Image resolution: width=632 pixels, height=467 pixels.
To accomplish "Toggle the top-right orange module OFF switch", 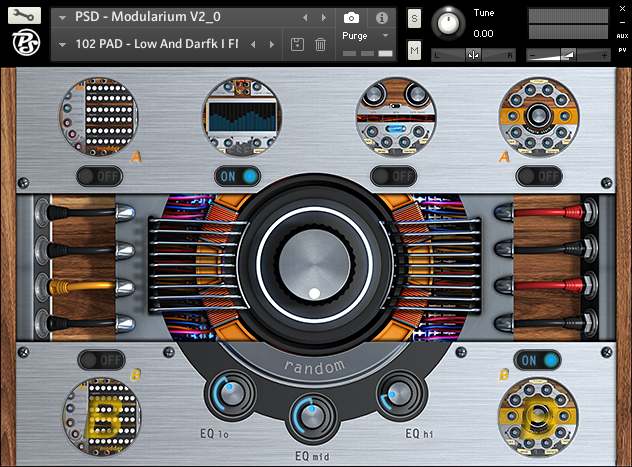I will click(x=539, y=176).
